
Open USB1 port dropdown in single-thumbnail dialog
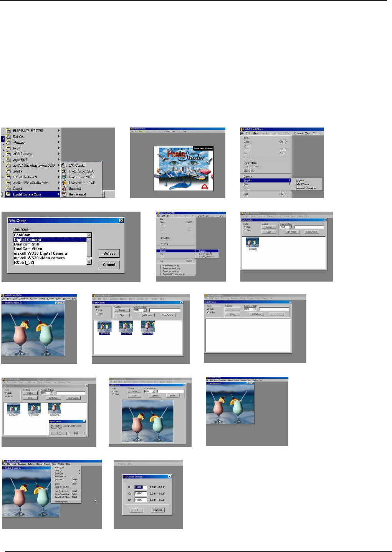pos(290,227)
